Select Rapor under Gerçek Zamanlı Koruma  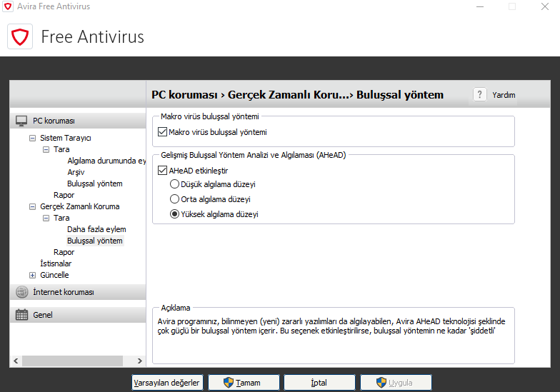pos(64,253)
